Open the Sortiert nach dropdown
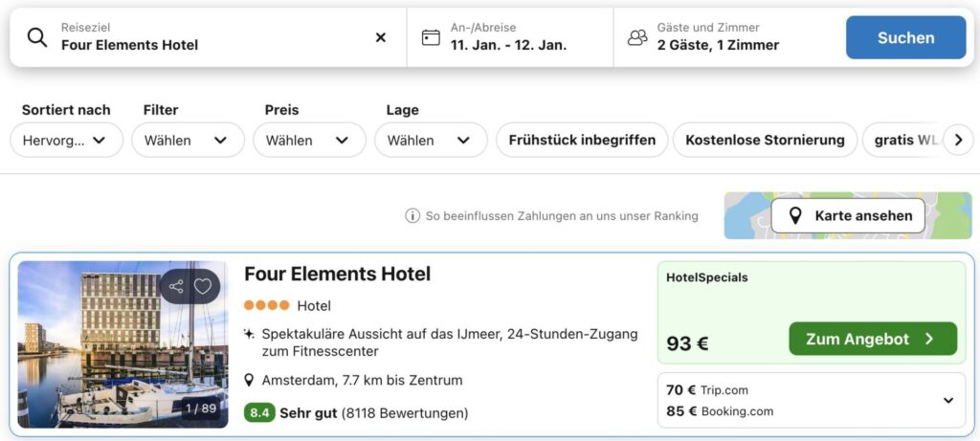 pyautogui.click(x=66, y=140)
